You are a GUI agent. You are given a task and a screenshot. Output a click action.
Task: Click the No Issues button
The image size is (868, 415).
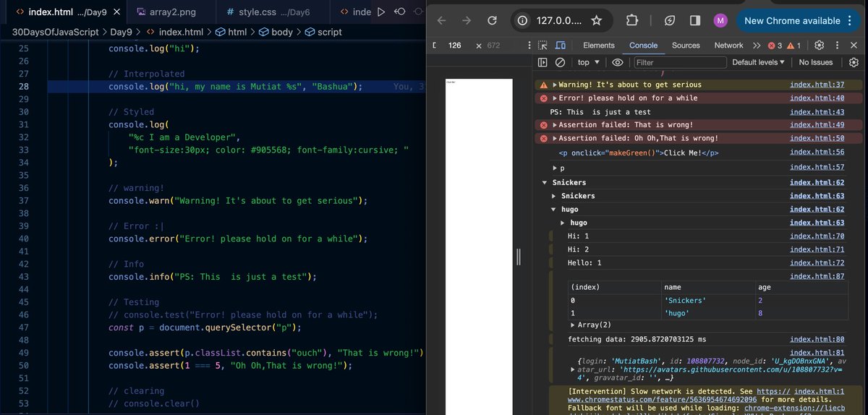[816, 62]
